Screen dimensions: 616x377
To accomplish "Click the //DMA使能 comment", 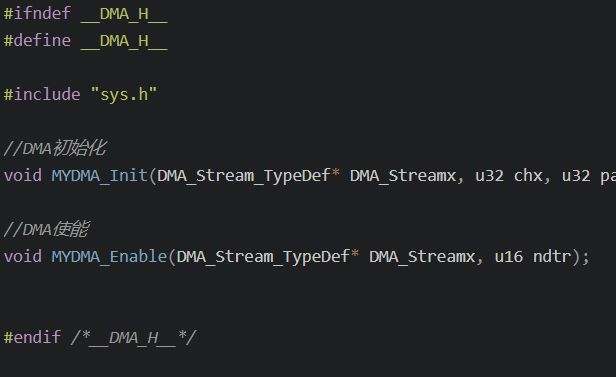I will tap(46, 229).
